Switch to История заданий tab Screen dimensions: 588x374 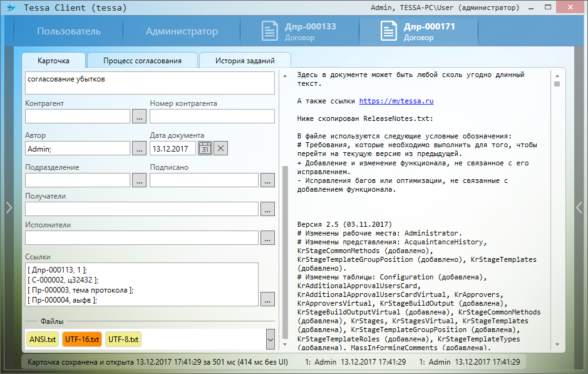[x=245, y=60]
